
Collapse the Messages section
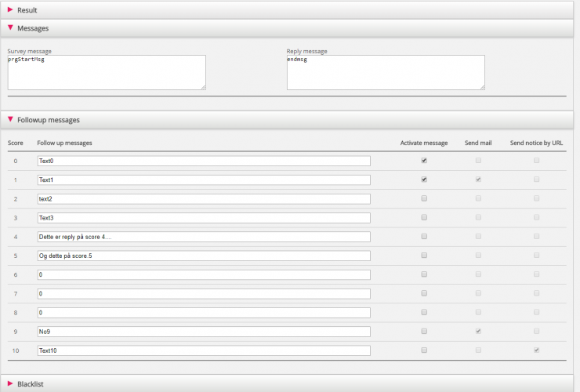(x=32, y=28)
